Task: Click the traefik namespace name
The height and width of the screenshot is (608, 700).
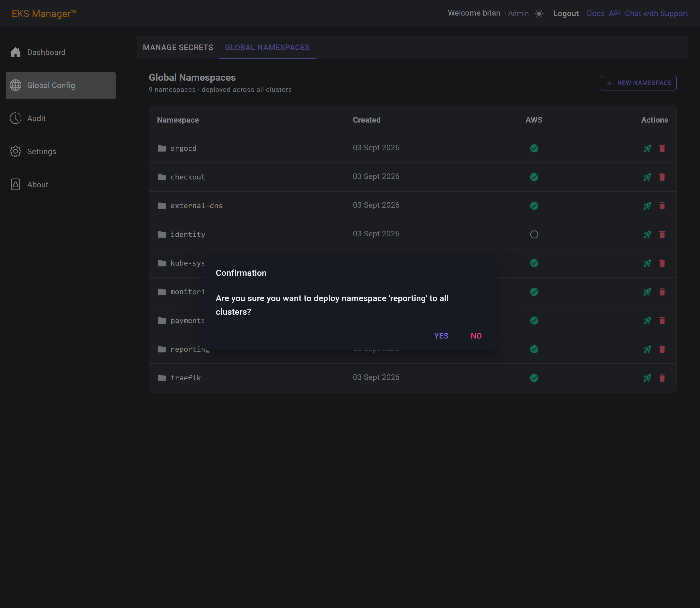Action: 185,378
